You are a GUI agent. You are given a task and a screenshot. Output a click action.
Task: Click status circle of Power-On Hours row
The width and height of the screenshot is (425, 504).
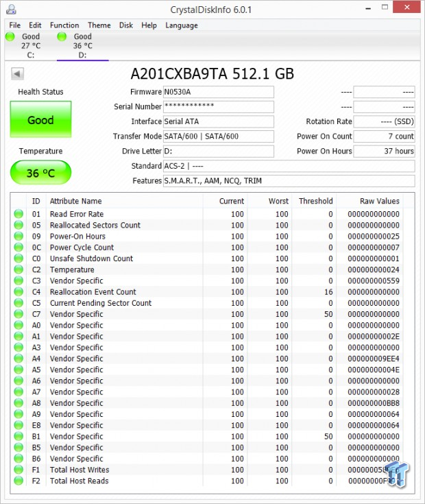[x=19, y=237]
